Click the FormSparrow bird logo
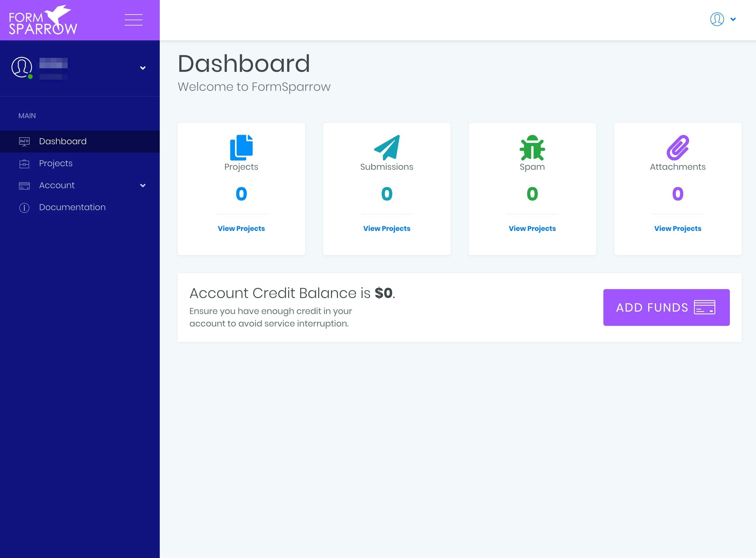756x558 pixels. [43, 20]
